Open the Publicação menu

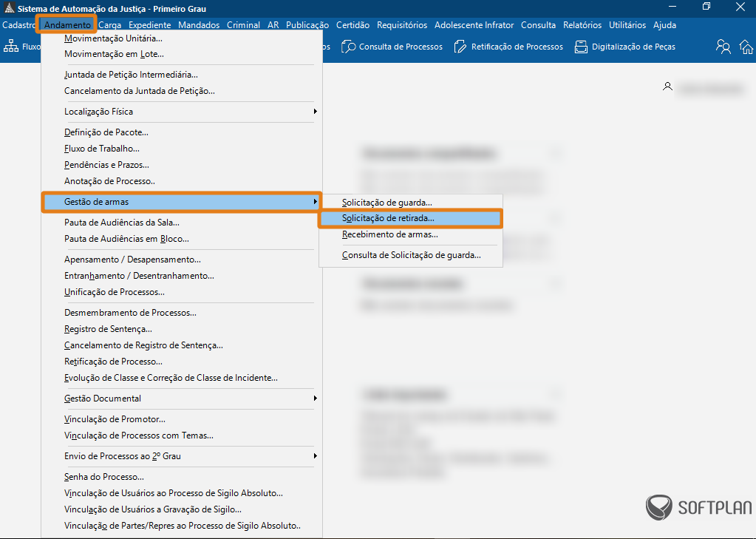(x=307, y=25)
